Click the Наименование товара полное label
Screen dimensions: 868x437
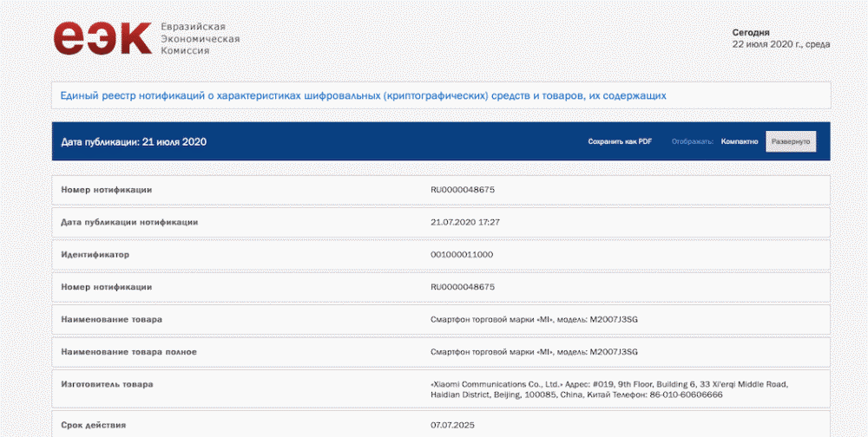[x=128, y=352]
